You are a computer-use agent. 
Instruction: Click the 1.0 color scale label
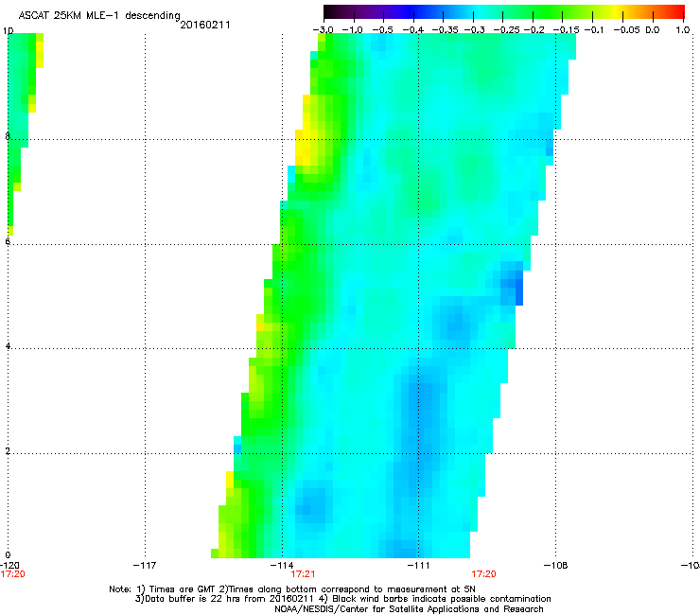click(683, 29)
